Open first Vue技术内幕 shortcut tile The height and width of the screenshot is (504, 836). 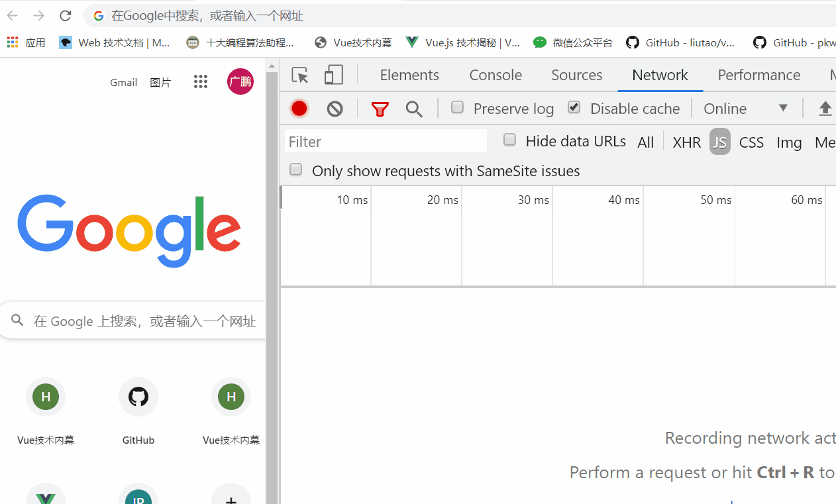click(x=46, y=411)
